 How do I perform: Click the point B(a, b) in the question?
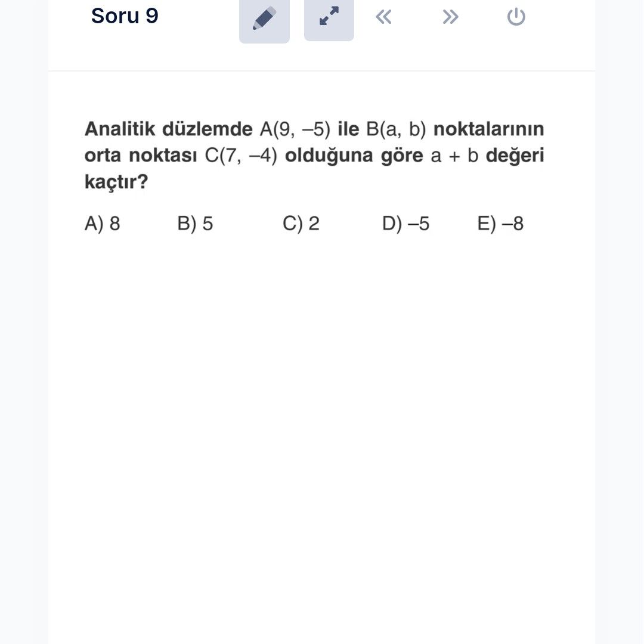[x=392, y=129]
